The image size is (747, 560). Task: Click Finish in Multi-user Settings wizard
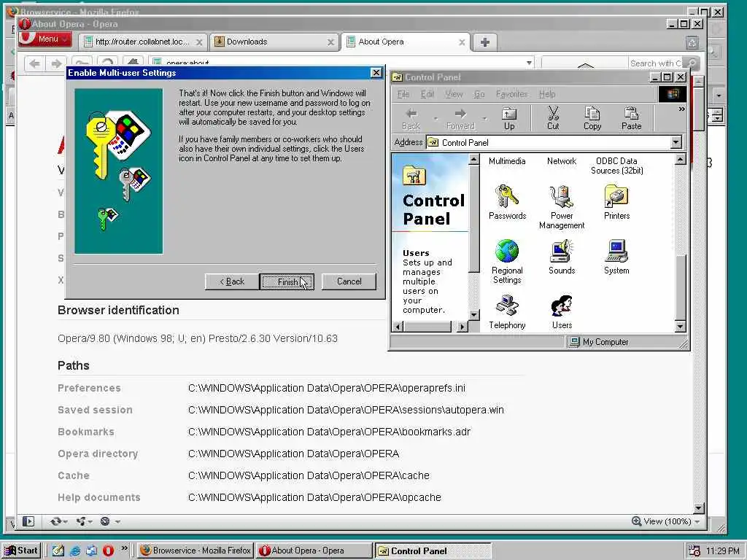(287, 281)
